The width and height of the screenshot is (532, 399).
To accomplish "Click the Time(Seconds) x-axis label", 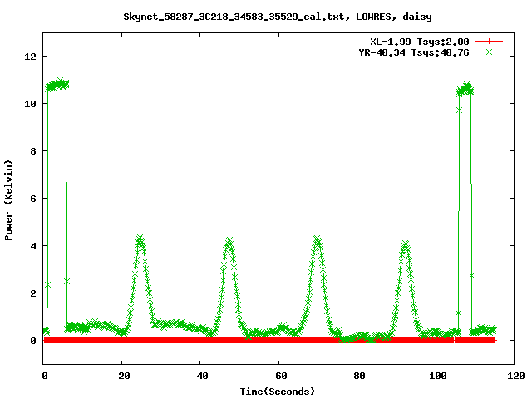I will coord(278,392).
